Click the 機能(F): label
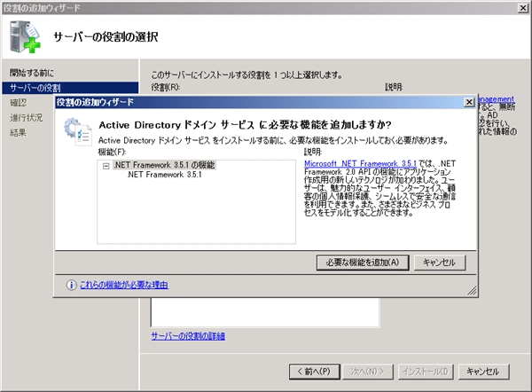This screenshot has width=532, height=392. pos(113,152)
